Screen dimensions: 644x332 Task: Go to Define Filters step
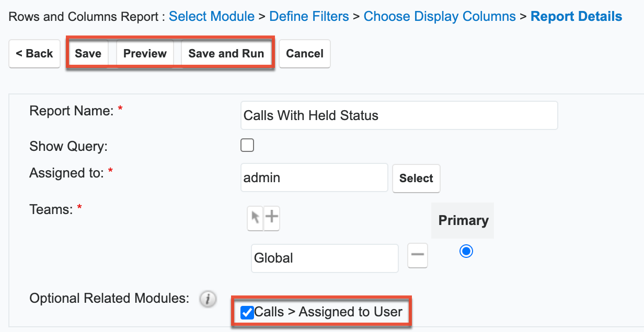click(x=309, y=17)
